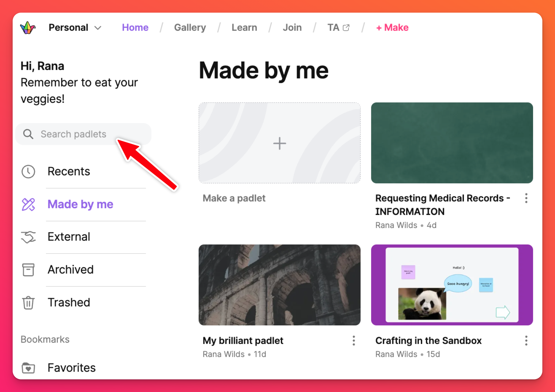Click the Archived box icon
Screen dimensions: 555x392
(28, 270)
